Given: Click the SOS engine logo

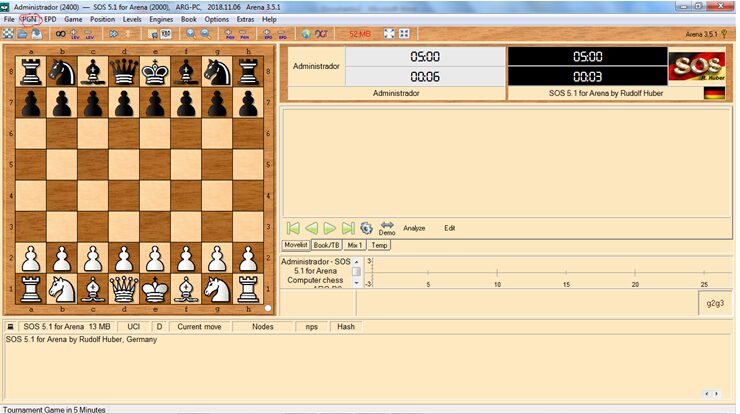Looking at the screenshot, I should [x=697, y=67].
